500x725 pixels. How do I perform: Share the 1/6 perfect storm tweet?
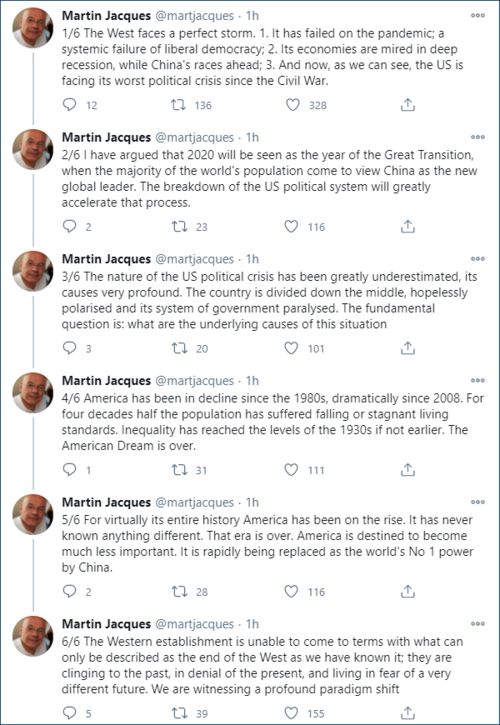pyautogui.click(x=407, y=105)
